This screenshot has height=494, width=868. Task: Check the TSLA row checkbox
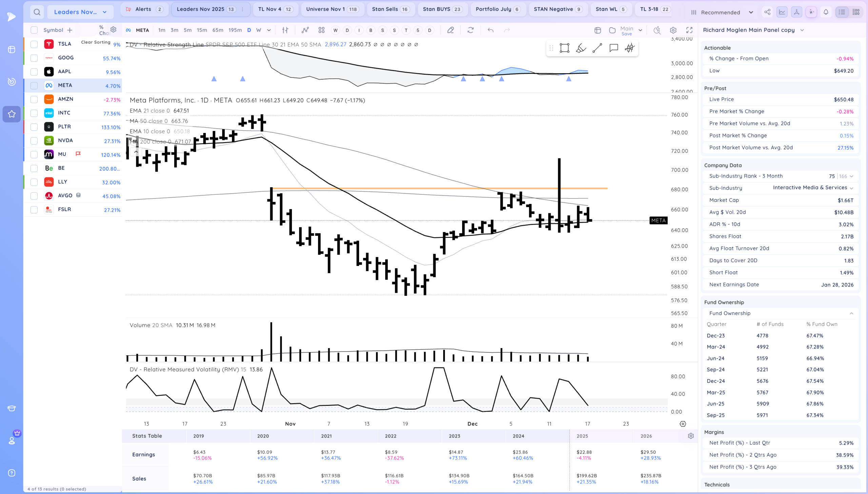(34, 44)
